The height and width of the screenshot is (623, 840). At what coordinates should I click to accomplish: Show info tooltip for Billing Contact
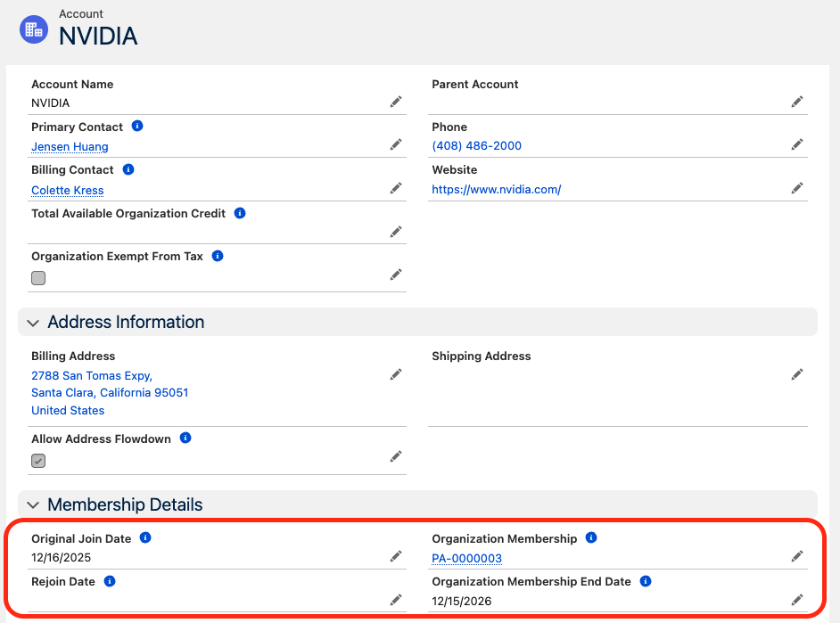128,169
